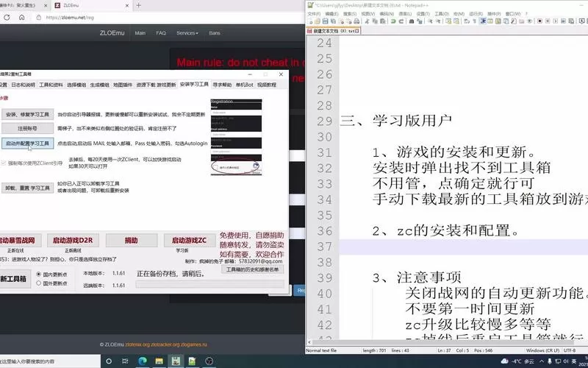Click the Paste icon in Notepad++ toolbar
Viewport: 588px width, 368px height.
pos(383,21)
